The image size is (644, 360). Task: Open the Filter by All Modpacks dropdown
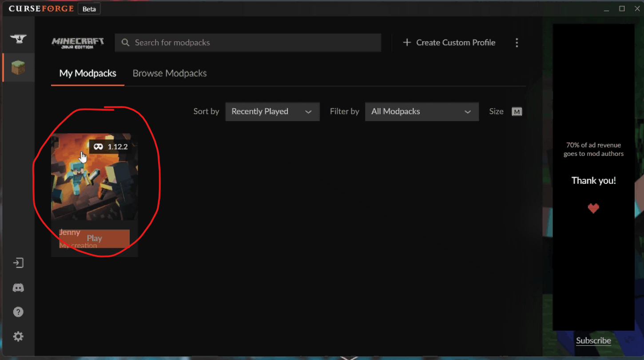(422, 111)
